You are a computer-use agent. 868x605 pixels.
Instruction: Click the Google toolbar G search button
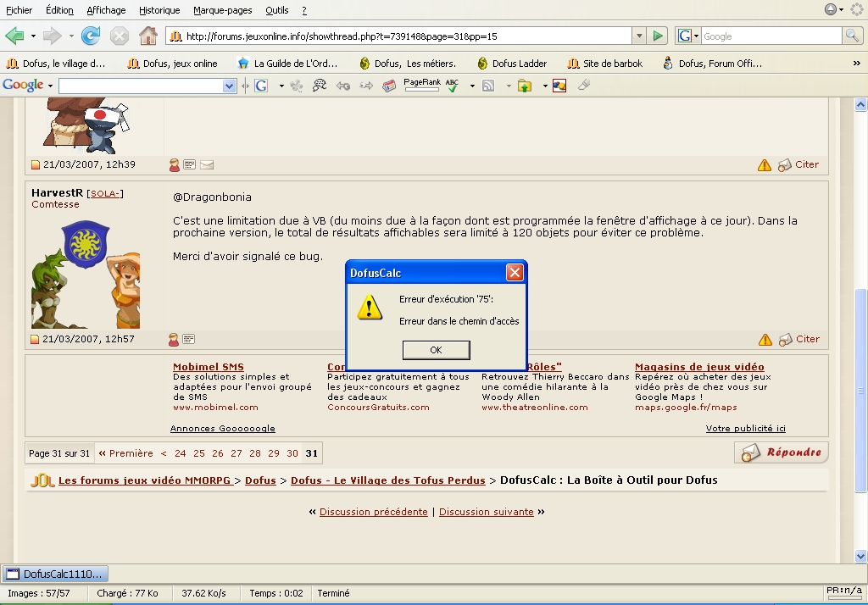(x=261, y=86)
